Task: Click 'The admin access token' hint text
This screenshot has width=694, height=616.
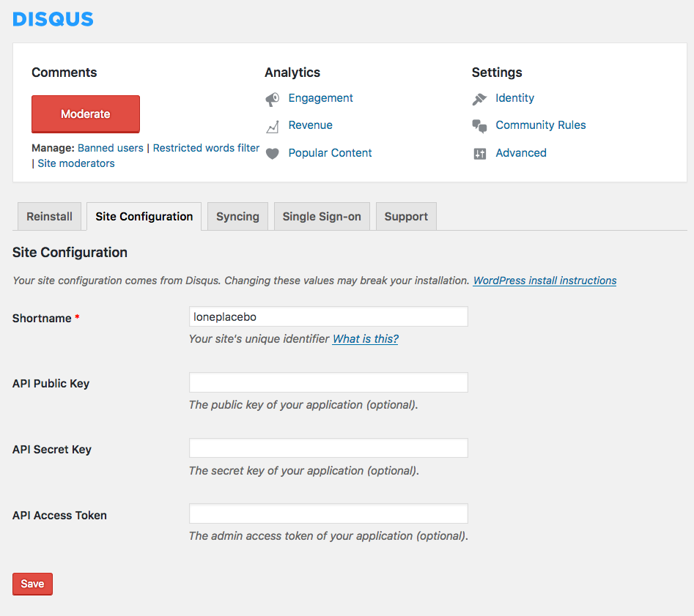Action: [x=329, y=536]
